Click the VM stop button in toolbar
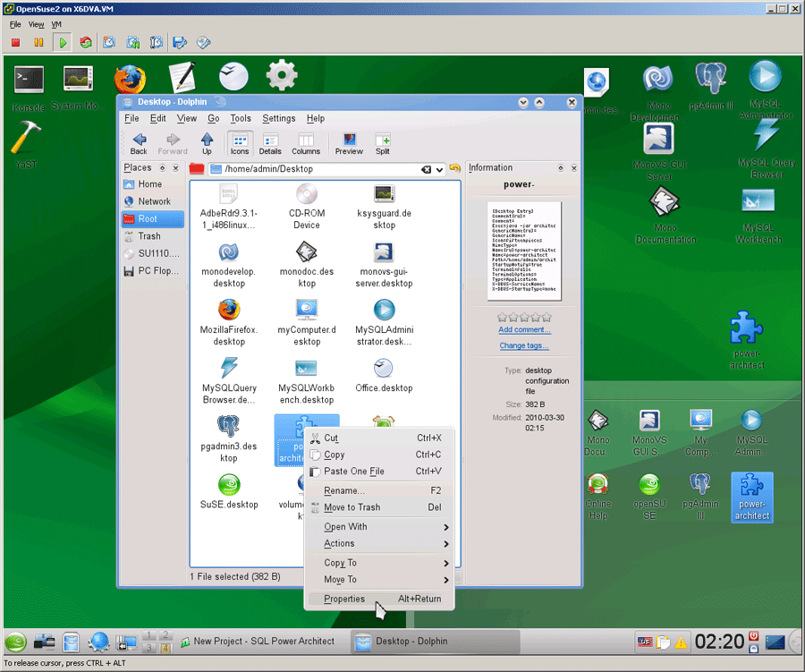 16,43
